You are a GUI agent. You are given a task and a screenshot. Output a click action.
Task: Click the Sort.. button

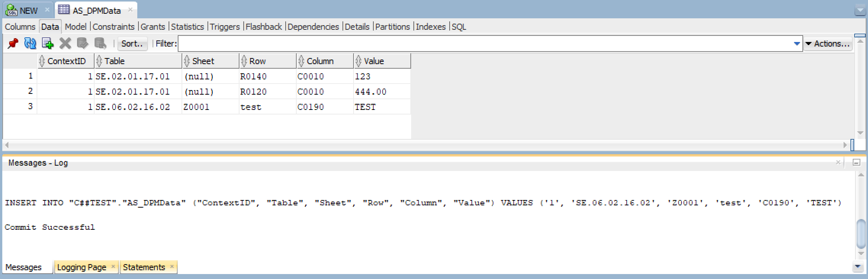tap(132, 44)
